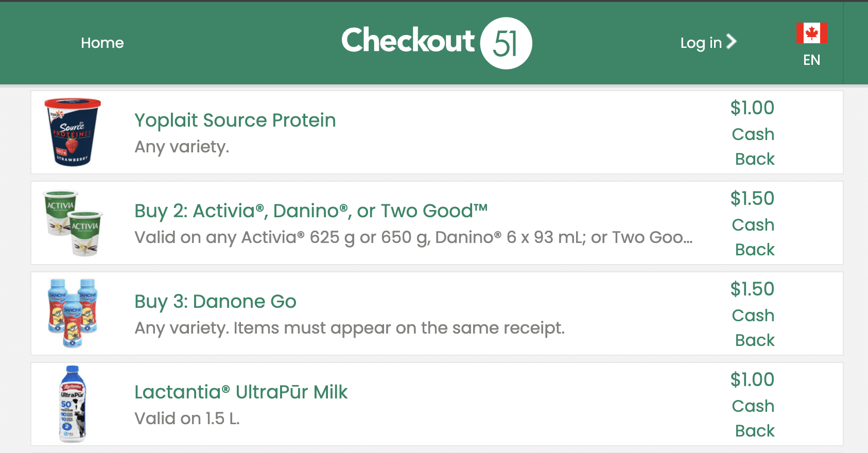The height and width of the screenshot is (453, 868).
Task: Open the Buy 2 Activia, Danino offer
Action: pos(310,211)
